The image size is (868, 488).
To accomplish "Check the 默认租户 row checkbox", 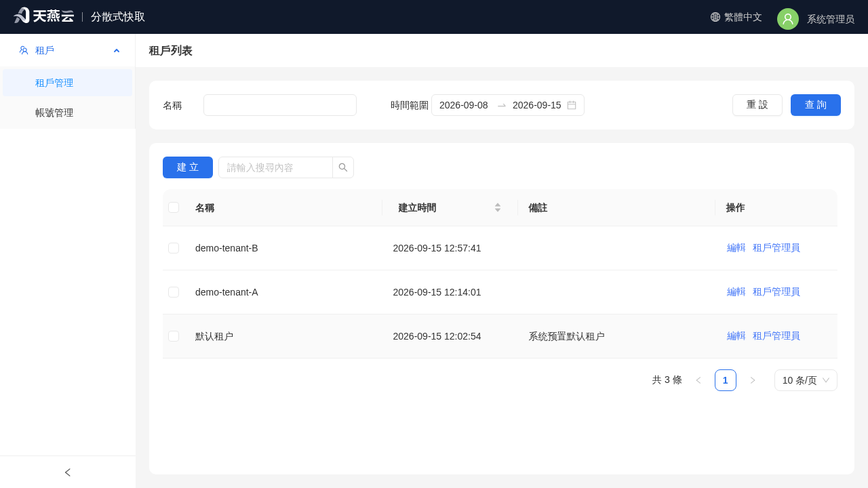I will point(174,336).
